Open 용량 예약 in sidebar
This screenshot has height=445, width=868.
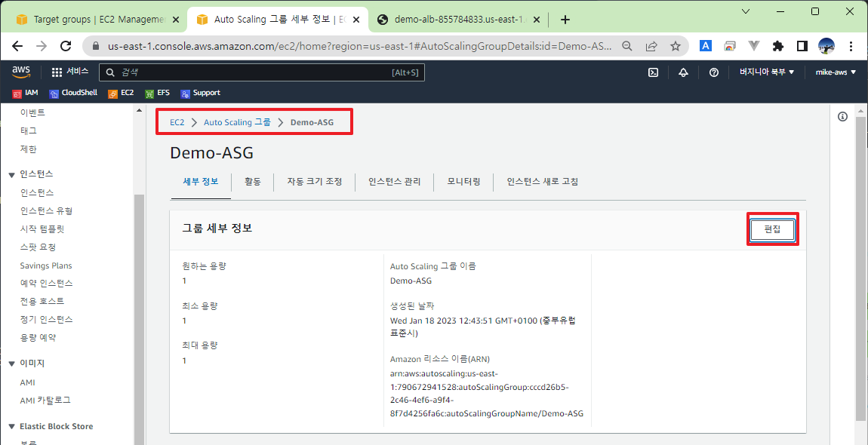38,337
